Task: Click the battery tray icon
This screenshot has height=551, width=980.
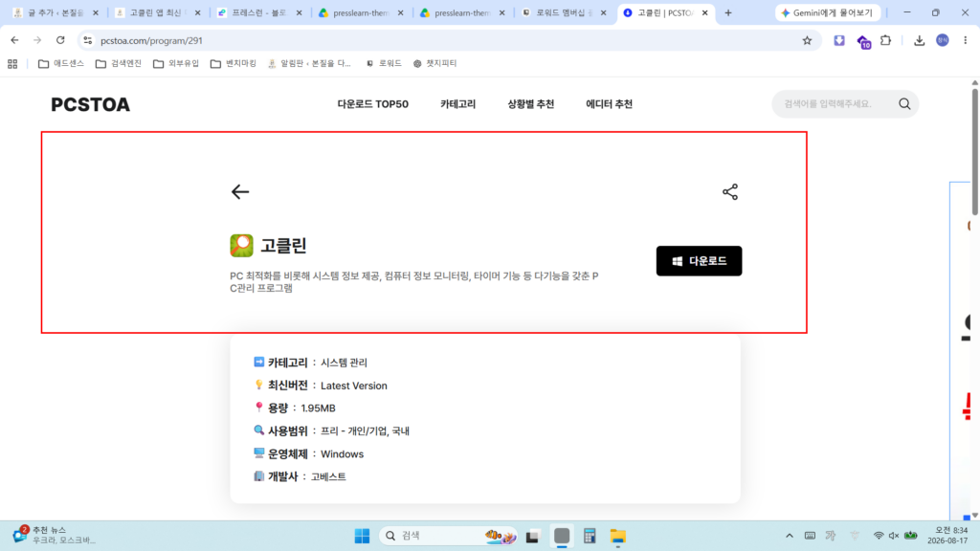Action: click(911, 536)
